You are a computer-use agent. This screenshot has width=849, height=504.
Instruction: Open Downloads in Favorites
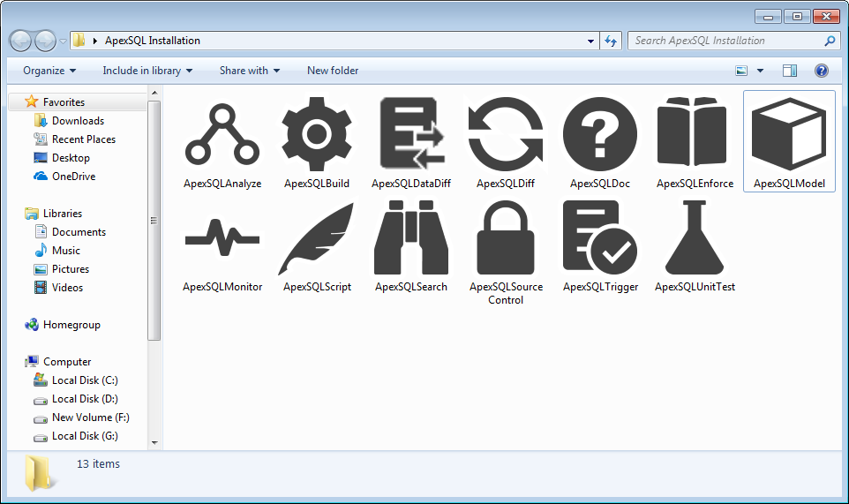point(78,121)
